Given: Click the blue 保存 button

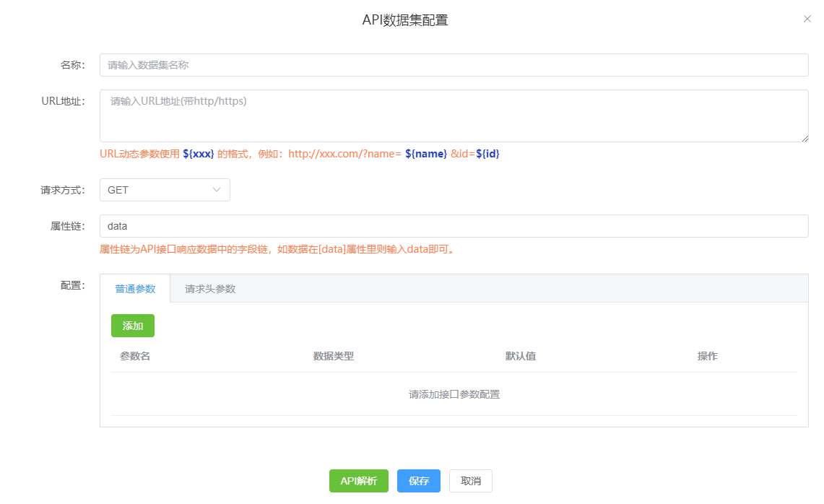Looking at the screenshot, I should (418, 481).
